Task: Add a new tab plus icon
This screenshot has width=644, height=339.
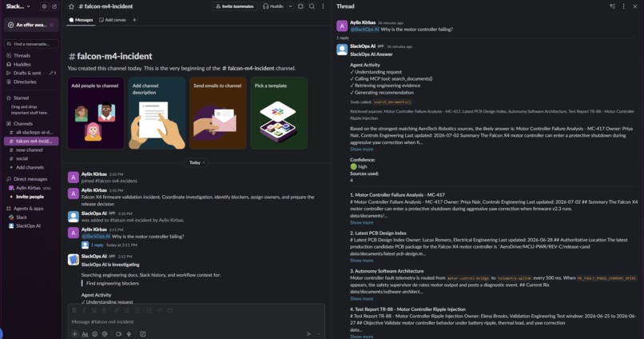Action: point(134,20)
